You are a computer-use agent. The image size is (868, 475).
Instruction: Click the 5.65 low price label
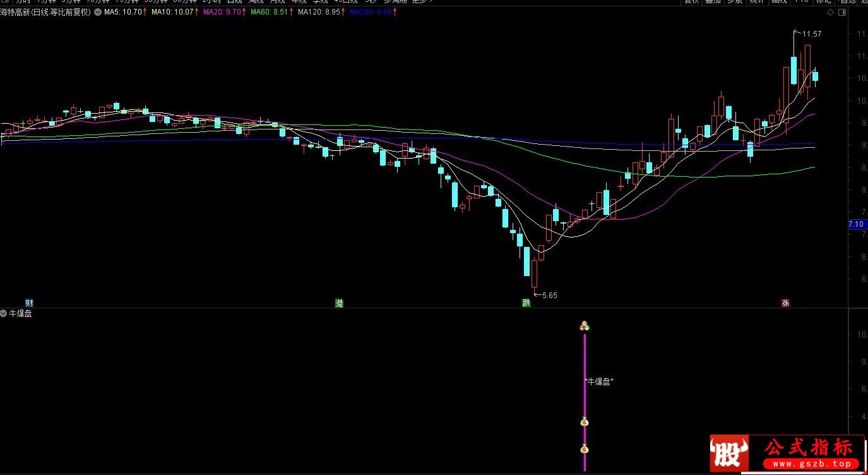tap(550, 295)
